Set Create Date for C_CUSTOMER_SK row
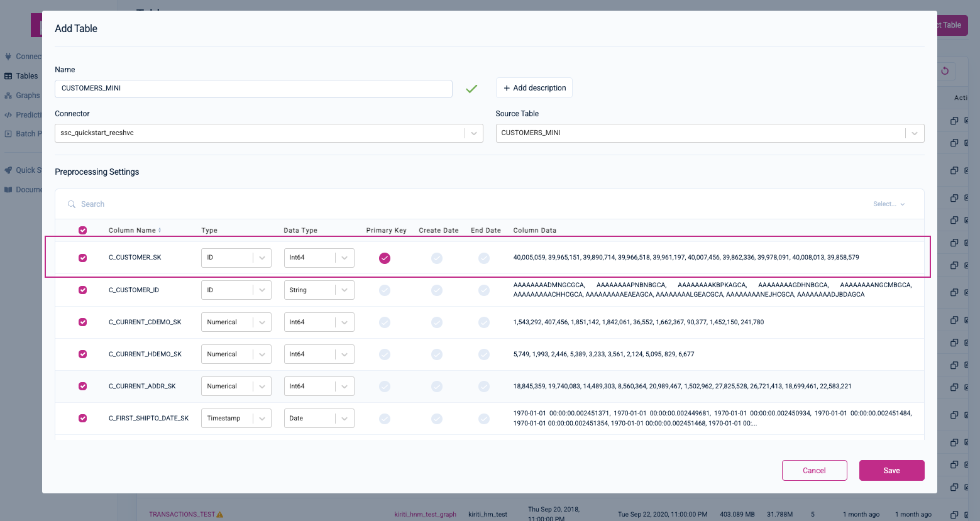The width and height of the screenshot is (980, 521). pyautogui.click(x=437, y=258)
